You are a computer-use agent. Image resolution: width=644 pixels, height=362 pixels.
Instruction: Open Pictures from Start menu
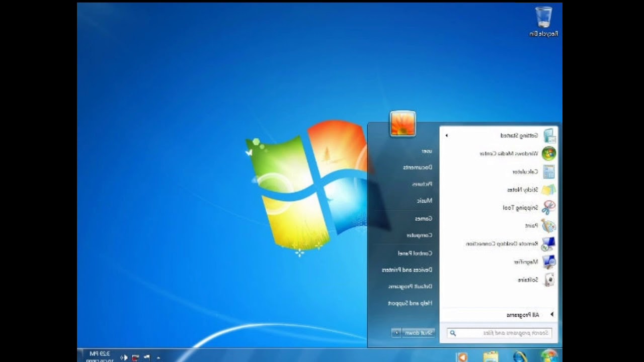[x=423, y=184]
